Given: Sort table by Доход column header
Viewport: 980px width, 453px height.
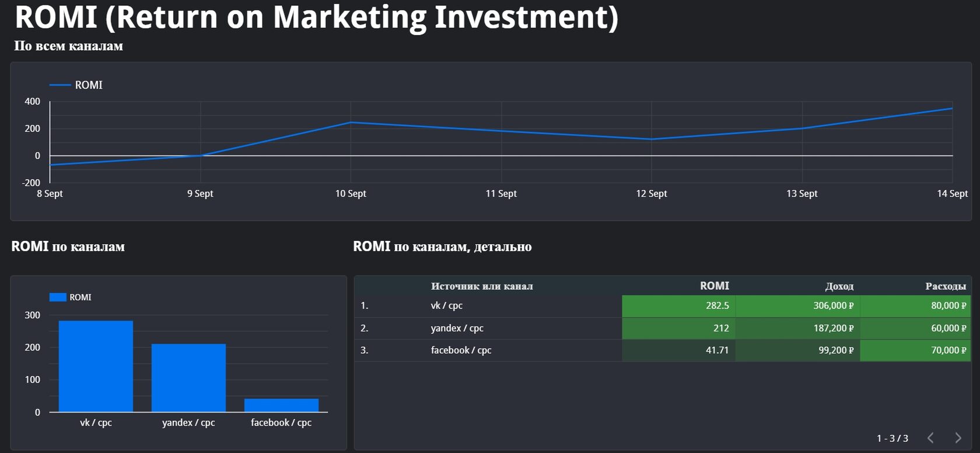Looking at the screenshot, I should click(839, 286).
